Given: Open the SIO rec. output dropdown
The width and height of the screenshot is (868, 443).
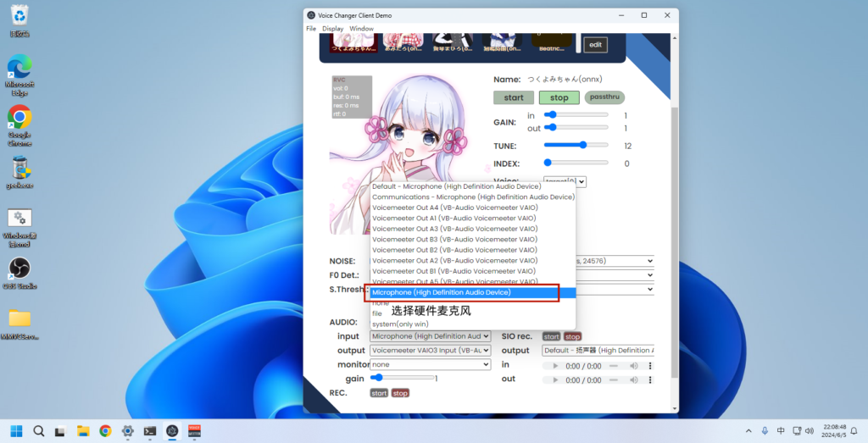Looking at the screenshot, I should pyautogui.click(x=598, y=350).
